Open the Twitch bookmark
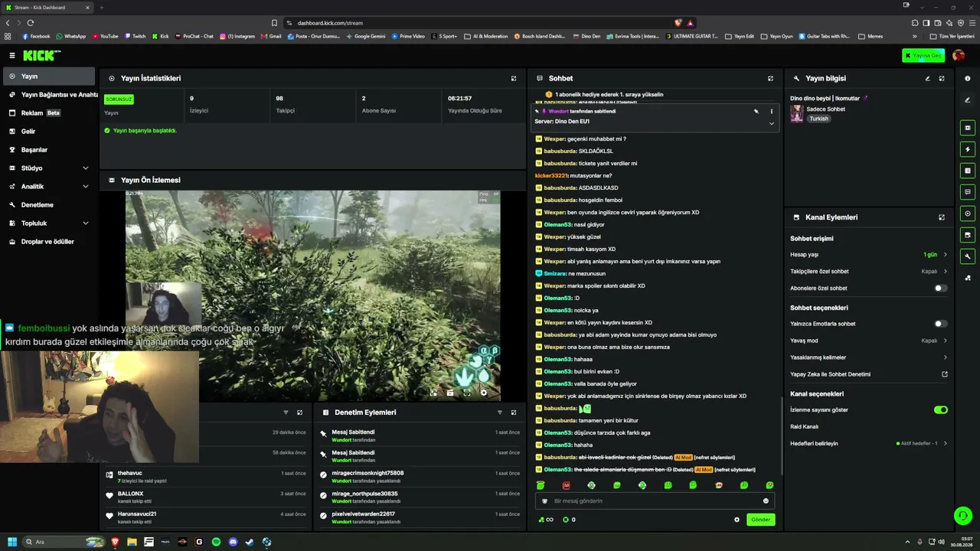This screenshot has width=980, height=551. (x=135, y=36)
